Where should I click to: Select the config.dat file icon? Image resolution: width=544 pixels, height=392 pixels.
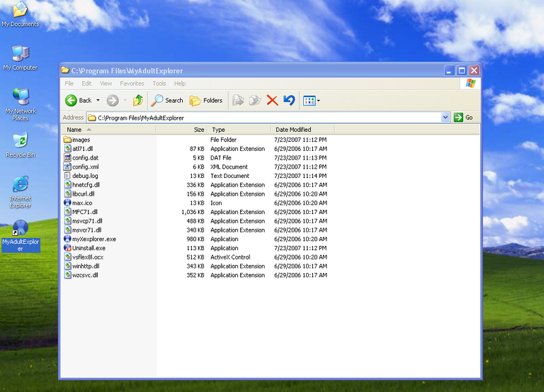click(67, 158)
